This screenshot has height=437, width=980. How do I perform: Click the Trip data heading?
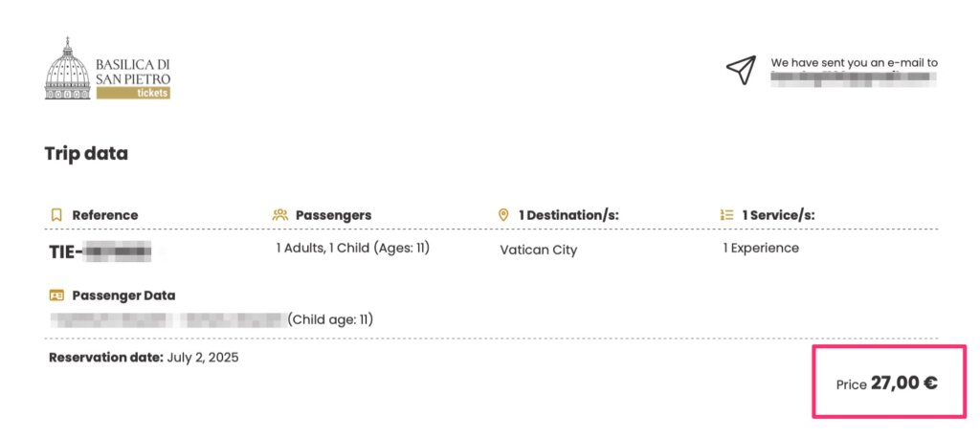tap(86, 153)
